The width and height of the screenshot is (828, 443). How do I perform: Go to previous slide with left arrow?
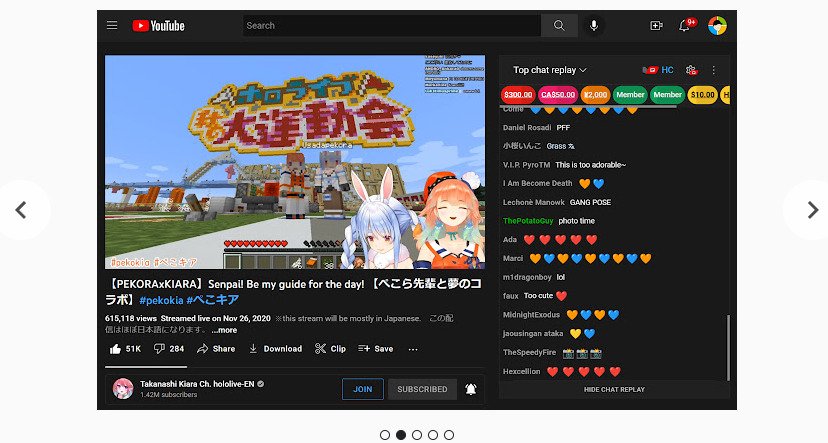point(21,210)
